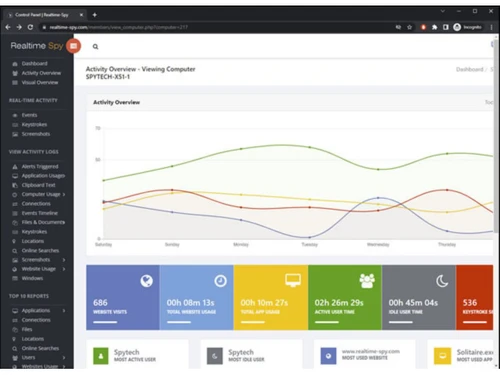Expand Screenshots submenu arrow in activity logs
The image size is (500, 375).
(64, 260)
